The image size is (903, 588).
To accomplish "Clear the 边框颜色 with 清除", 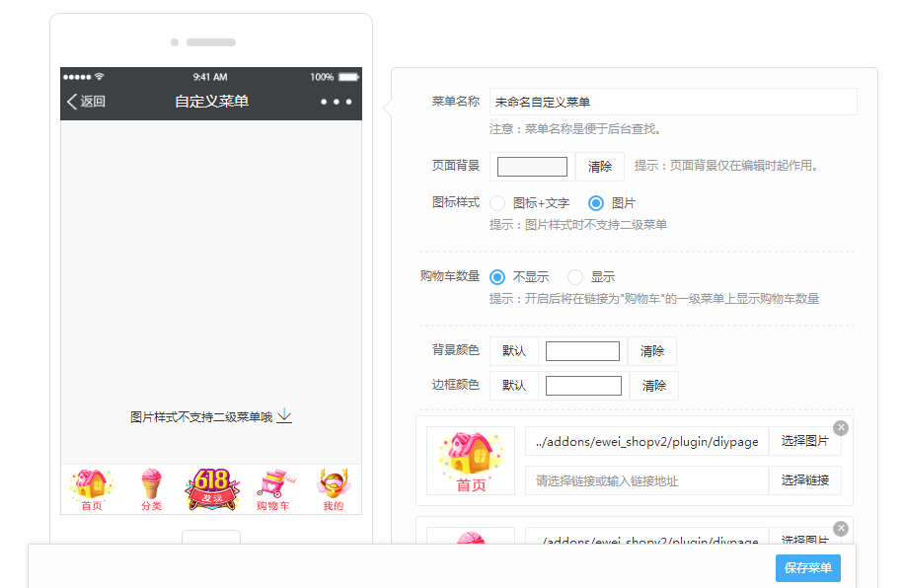I will click(653, 386).
